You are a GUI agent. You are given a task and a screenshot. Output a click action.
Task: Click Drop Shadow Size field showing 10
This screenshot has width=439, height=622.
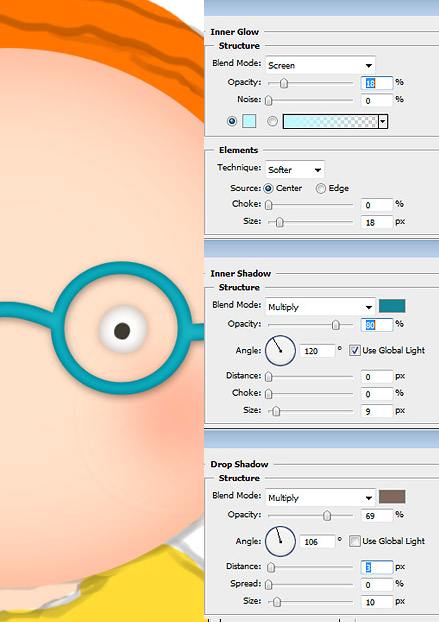click(x=377, y=602)
